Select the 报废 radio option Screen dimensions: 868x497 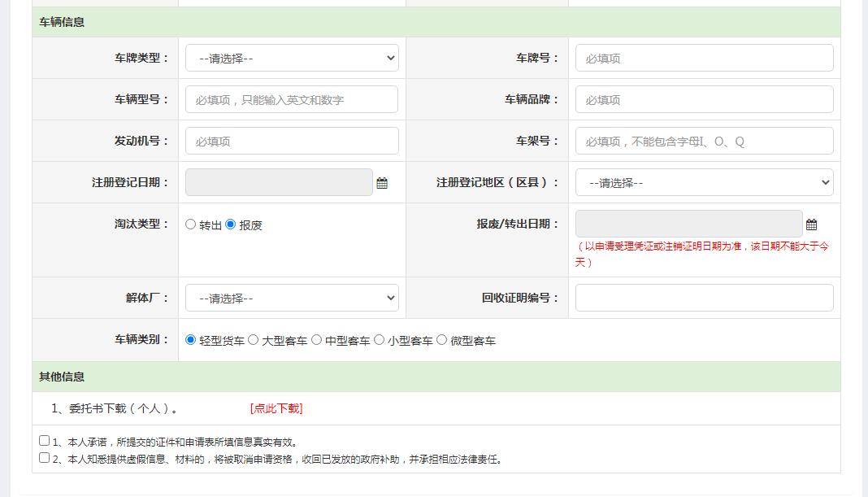click(x=230, y=224)
